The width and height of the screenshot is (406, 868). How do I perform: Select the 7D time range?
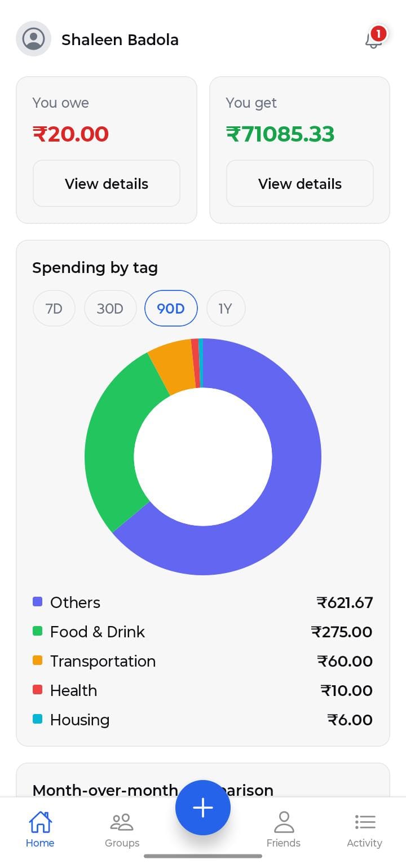pyautogui.click(x=54, y=309)
